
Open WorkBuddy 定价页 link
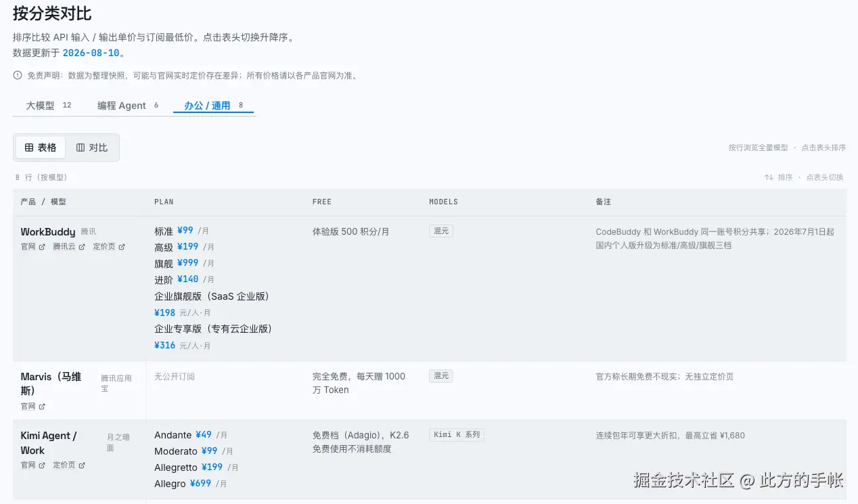(x=109, y=247)
